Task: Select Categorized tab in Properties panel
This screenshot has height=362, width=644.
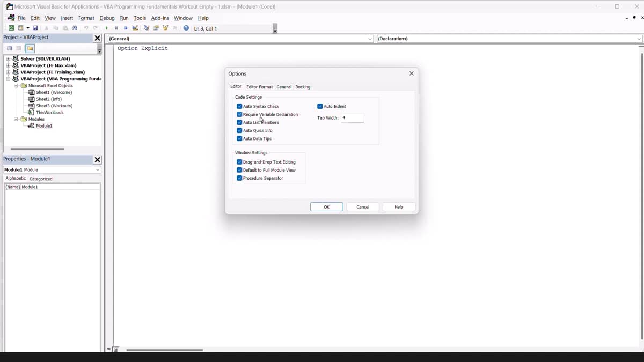Action: 41,179
